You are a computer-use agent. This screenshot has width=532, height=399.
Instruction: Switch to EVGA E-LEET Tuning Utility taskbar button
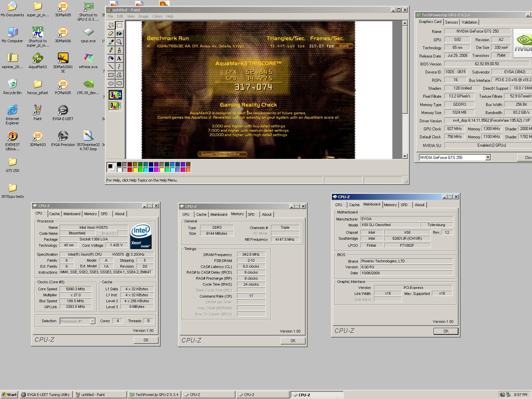[46, 395]
